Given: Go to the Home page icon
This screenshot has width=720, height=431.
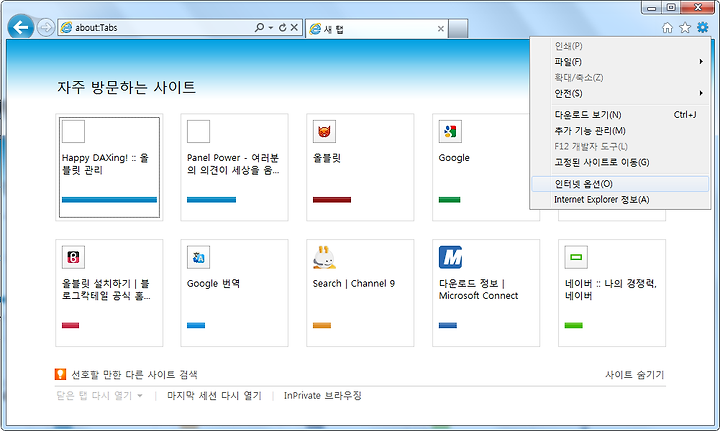Looking at the screenshot, I should point(667,28).
